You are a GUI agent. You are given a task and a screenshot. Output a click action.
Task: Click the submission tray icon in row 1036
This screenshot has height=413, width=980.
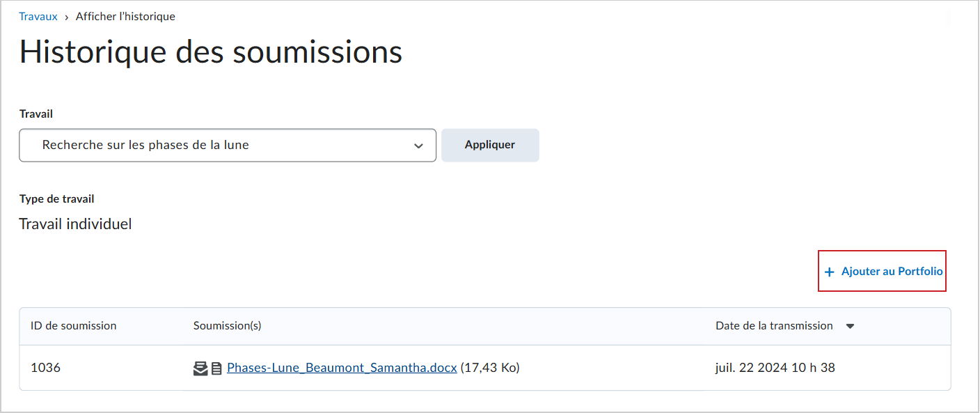(200, 368)
